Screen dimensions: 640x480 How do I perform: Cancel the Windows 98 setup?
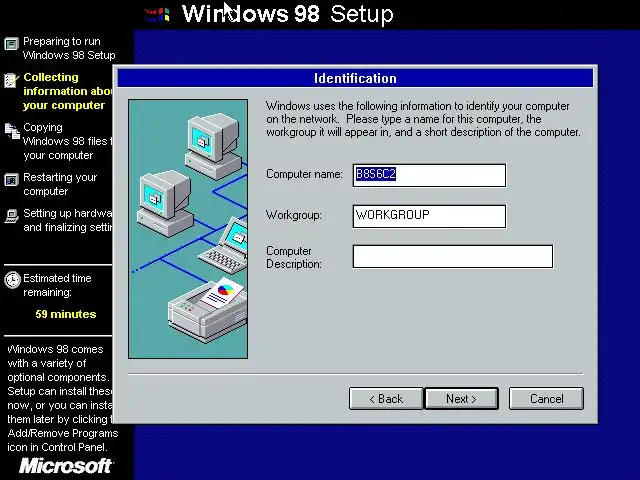546,398
